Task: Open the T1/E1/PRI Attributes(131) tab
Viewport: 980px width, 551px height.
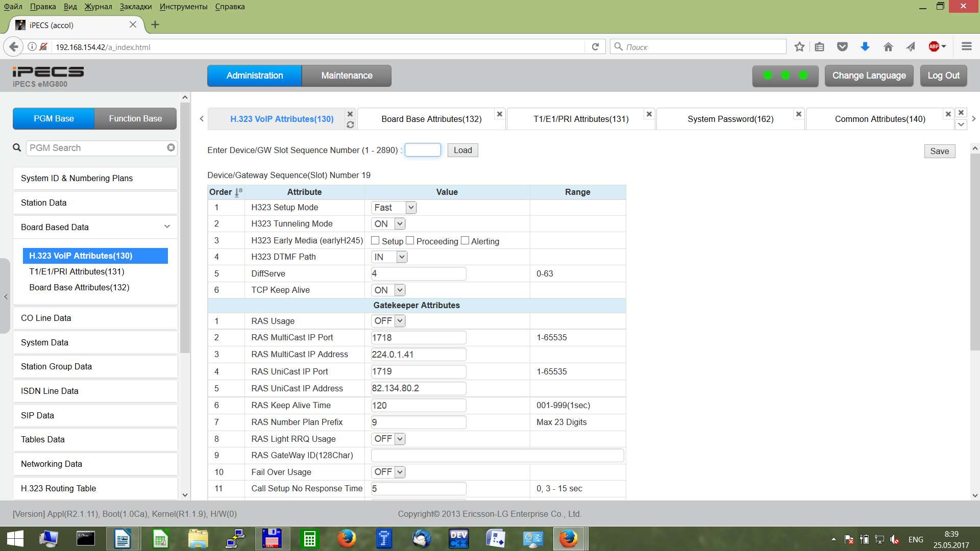Action: pos(581,119)
